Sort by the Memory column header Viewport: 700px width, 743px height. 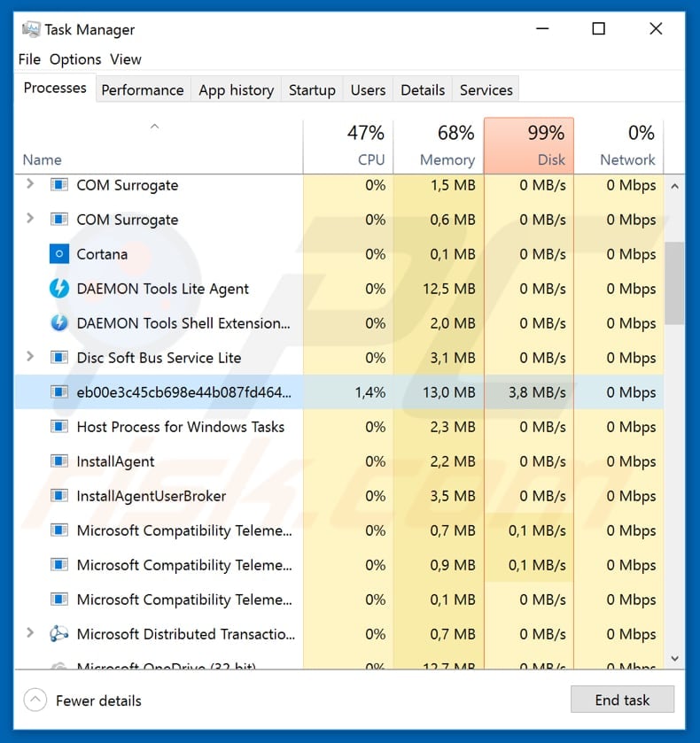pyautogui.click(x=439, y=146)
